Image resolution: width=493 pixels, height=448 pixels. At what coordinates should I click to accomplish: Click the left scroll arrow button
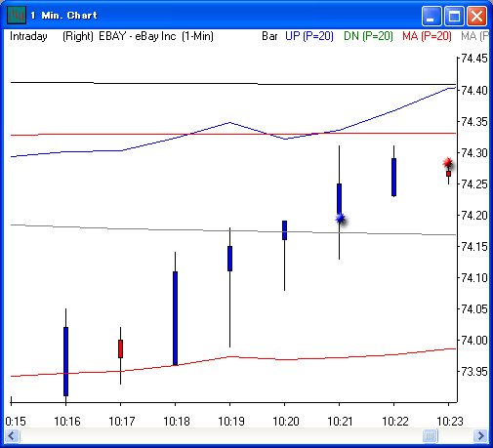tap(13, 435)
